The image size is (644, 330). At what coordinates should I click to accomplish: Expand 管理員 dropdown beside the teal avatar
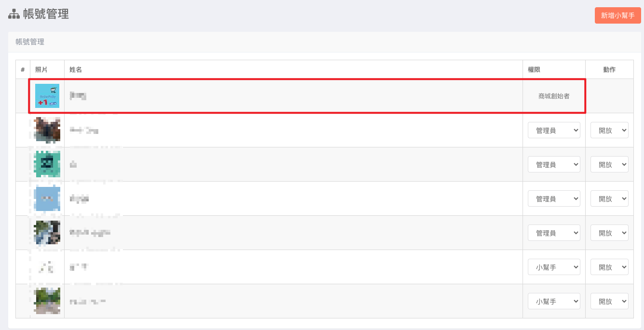coord(554,165)
